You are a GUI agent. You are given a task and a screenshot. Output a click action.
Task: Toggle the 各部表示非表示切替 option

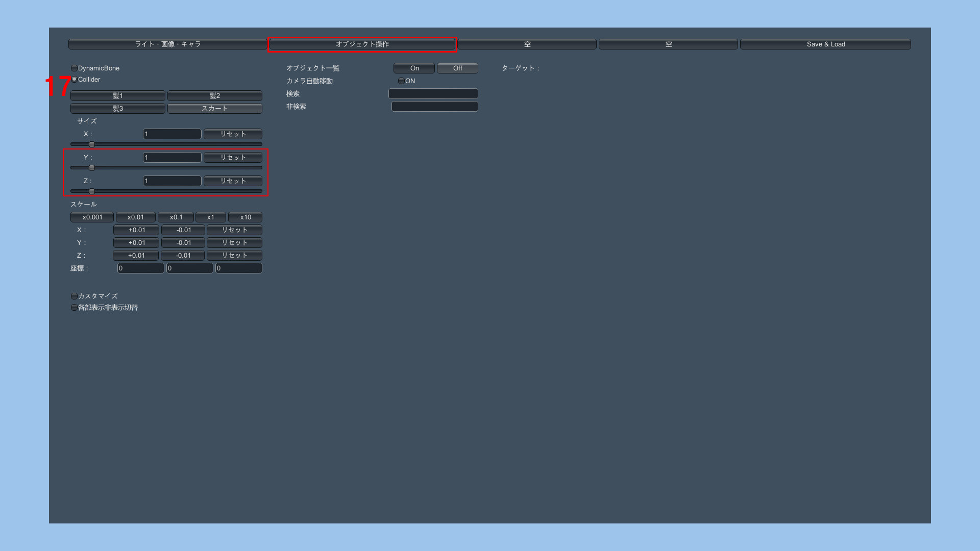75,308
